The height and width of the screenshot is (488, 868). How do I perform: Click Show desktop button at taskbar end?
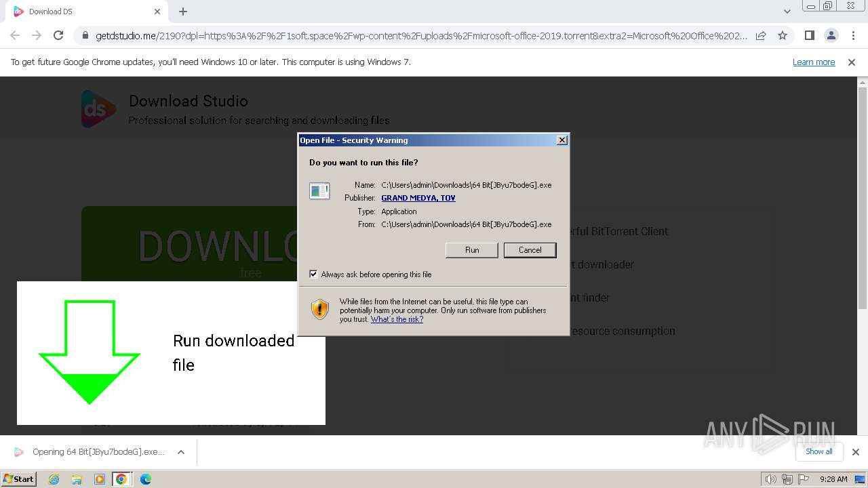[860, 479]
